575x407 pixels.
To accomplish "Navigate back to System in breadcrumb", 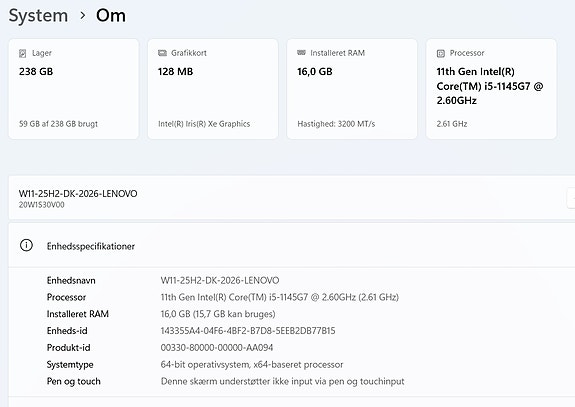I will pos(38,15).
